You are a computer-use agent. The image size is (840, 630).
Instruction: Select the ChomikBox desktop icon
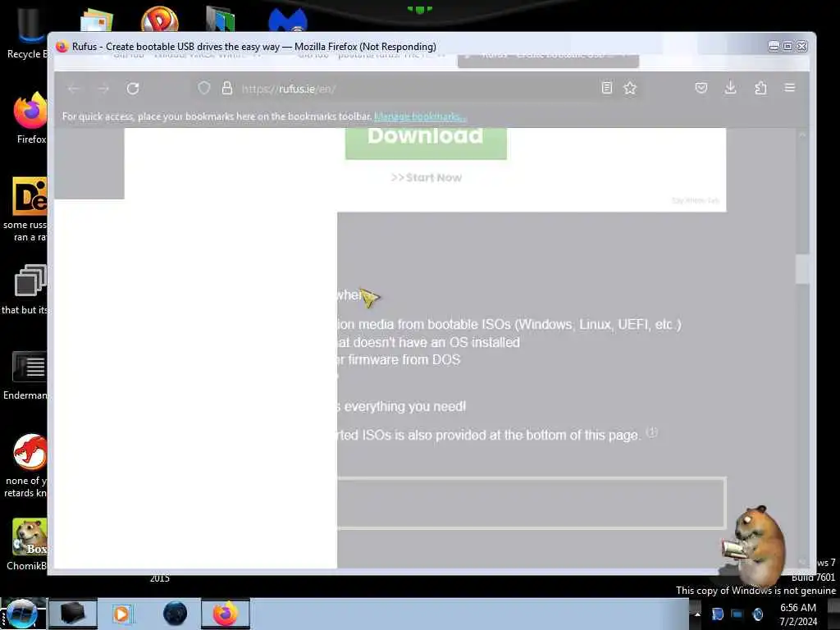[28, 544]
